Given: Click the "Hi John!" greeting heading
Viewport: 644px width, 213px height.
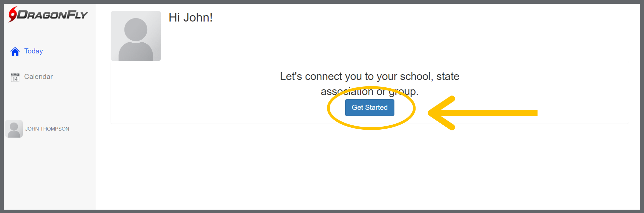Looking at the screenshot, I should tap(191, 17).
